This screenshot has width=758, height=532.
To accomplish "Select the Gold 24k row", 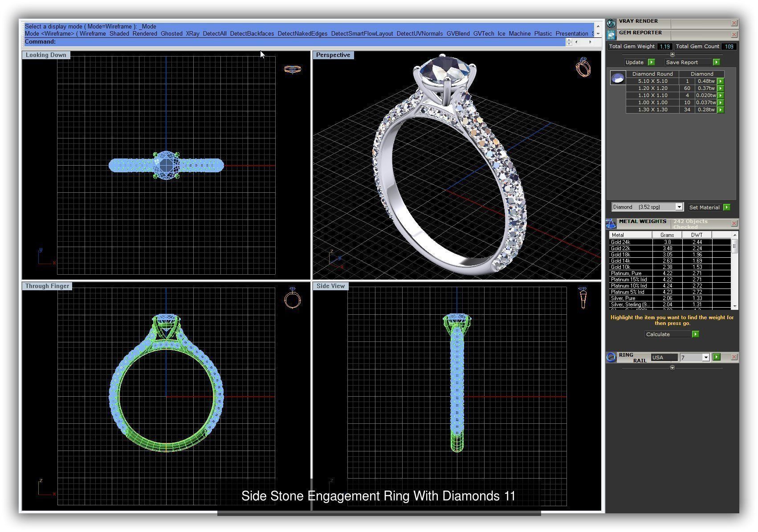I will click(670, 242).
